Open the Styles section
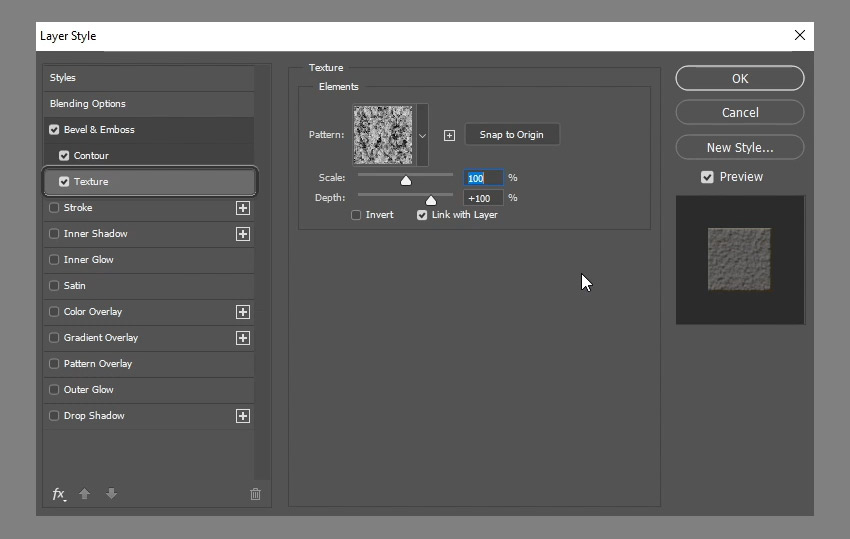This screenshot has width=850, height=539. click(63, 78)
